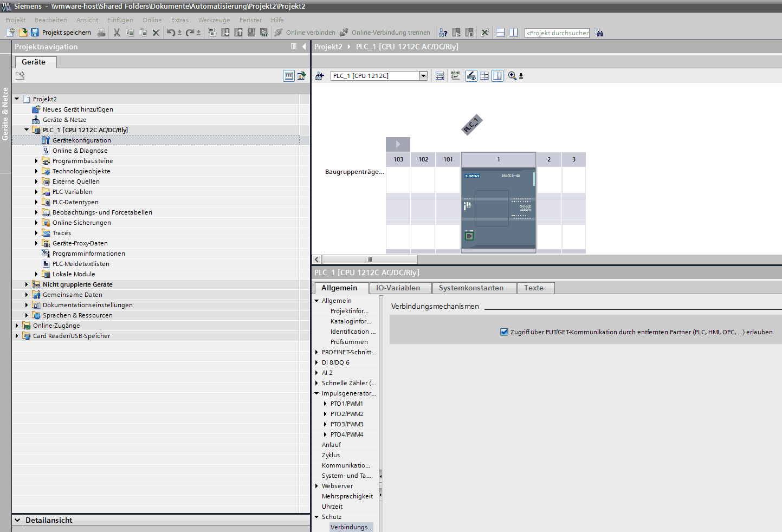Viewport: 782px width, 532px height.
Task: Click the zoom magnifier icon in device view
Action: click(512, 76)
